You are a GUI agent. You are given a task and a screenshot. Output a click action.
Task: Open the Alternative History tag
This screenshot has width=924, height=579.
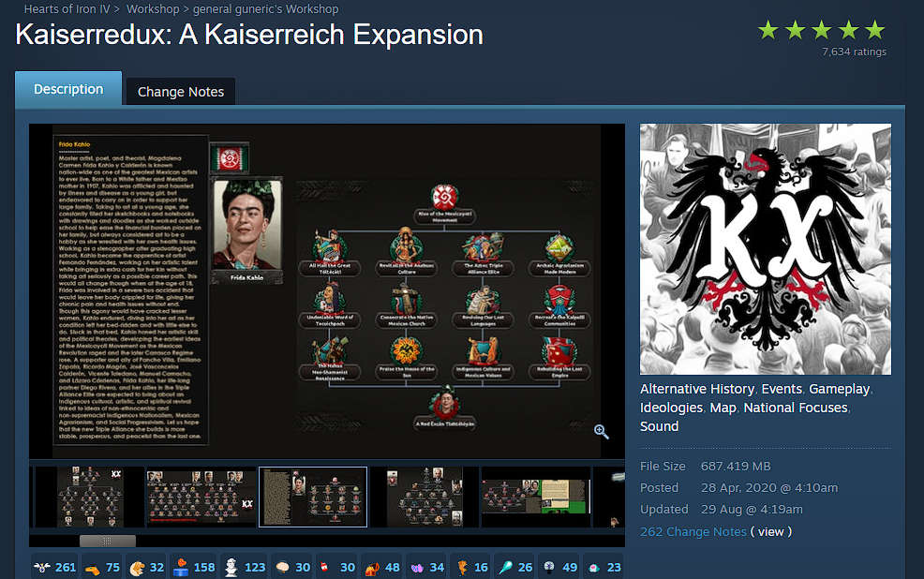click(x=696, y=388)
